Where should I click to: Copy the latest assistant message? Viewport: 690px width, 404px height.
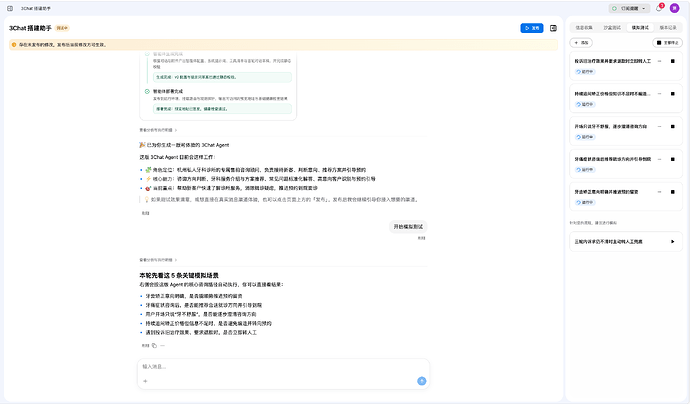(x=154, y=345)
